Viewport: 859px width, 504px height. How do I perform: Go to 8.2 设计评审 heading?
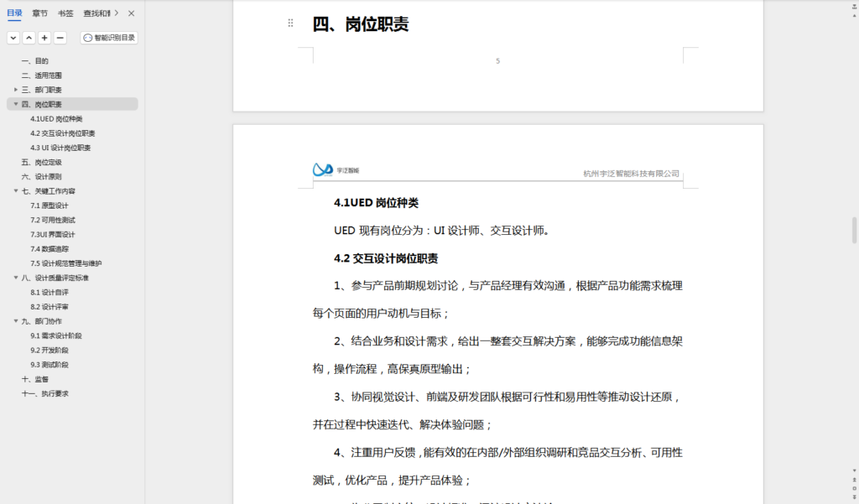coord(49,307)
